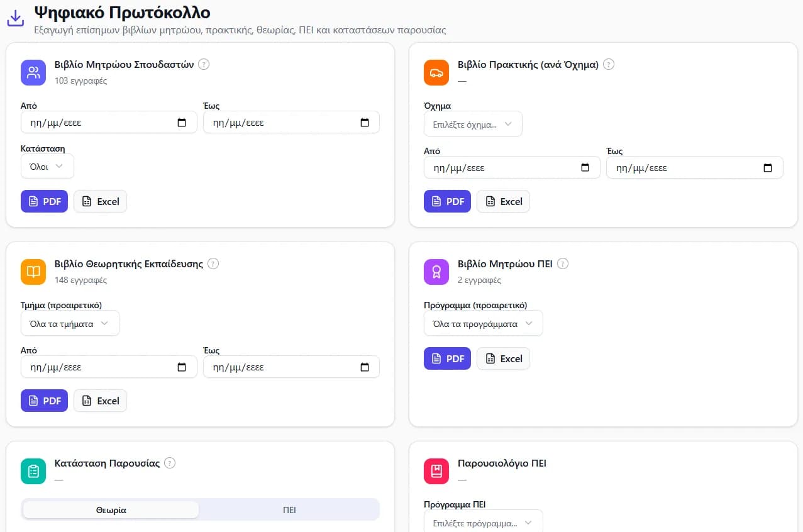Click the bookmark icon of Παρουσιολόγιο ΠΕΙ
Viewport: 803px width, 532px height.
tap(436, 471)
